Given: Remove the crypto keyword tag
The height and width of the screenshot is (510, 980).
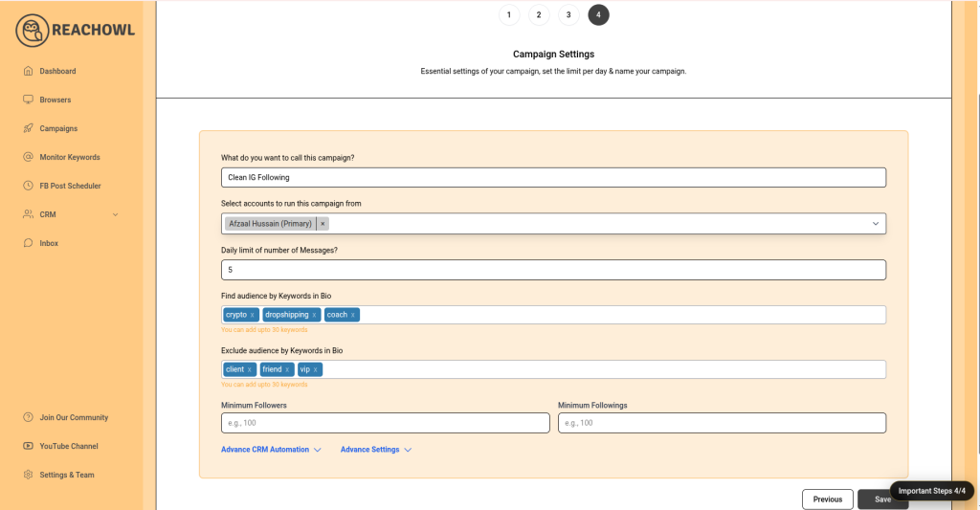Looking at the screenshot, I should coord(253,315).
